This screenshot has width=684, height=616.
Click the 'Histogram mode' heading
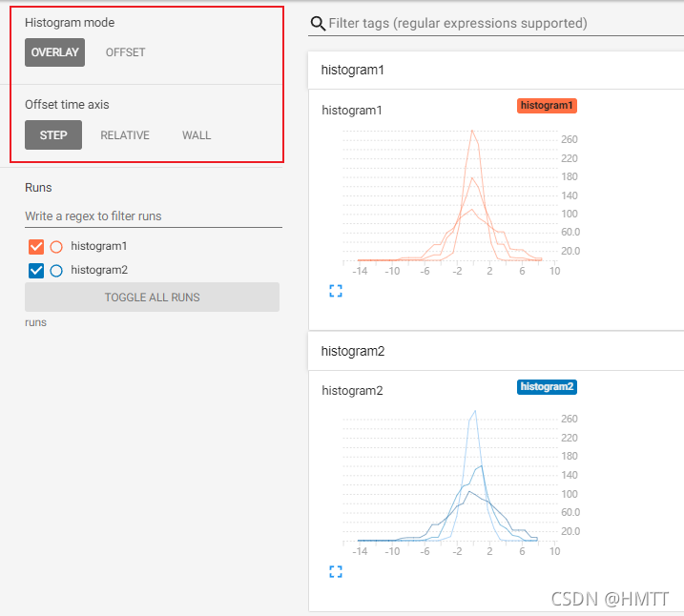tap(70, 23)
